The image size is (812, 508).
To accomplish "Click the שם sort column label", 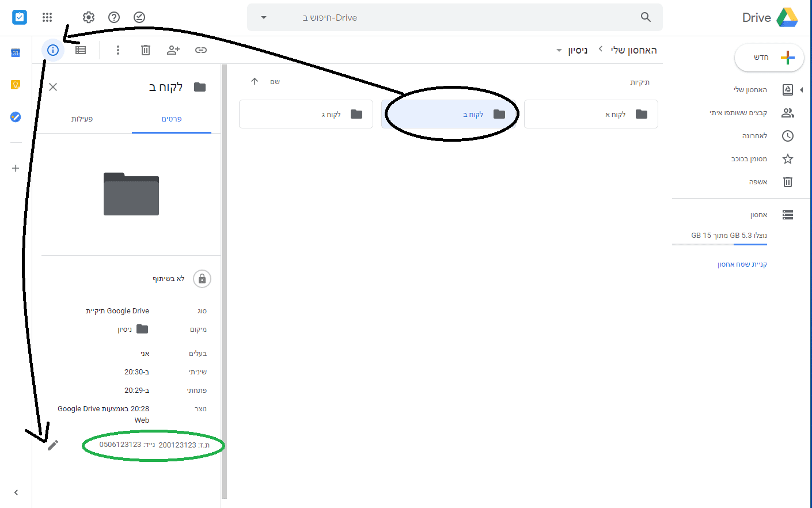I will click(x=275, y=82).
